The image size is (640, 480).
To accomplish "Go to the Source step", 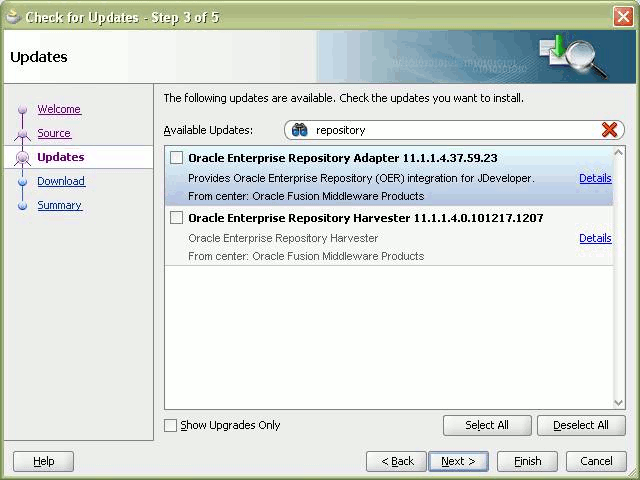I will coord(54,133).
